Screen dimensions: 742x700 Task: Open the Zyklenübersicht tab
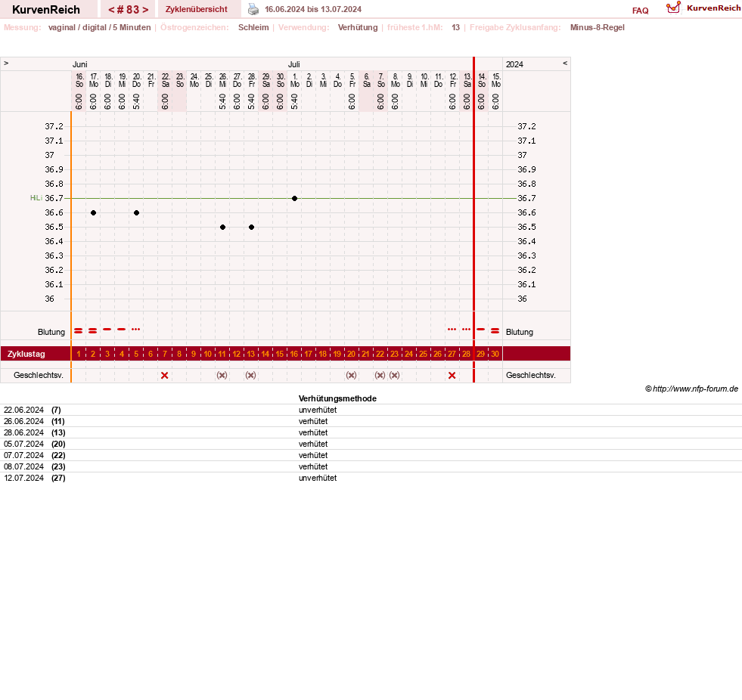197,9
